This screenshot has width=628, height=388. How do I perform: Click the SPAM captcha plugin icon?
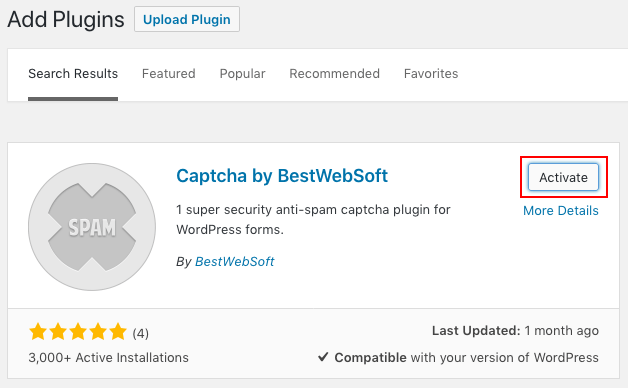coord(92,227)
